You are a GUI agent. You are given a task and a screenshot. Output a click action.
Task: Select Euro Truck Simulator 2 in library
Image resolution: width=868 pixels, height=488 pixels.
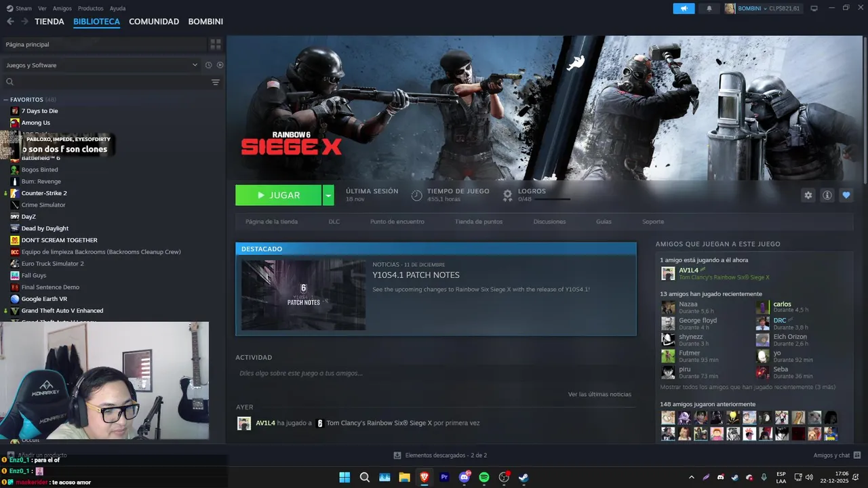click(x=53, y=264)
